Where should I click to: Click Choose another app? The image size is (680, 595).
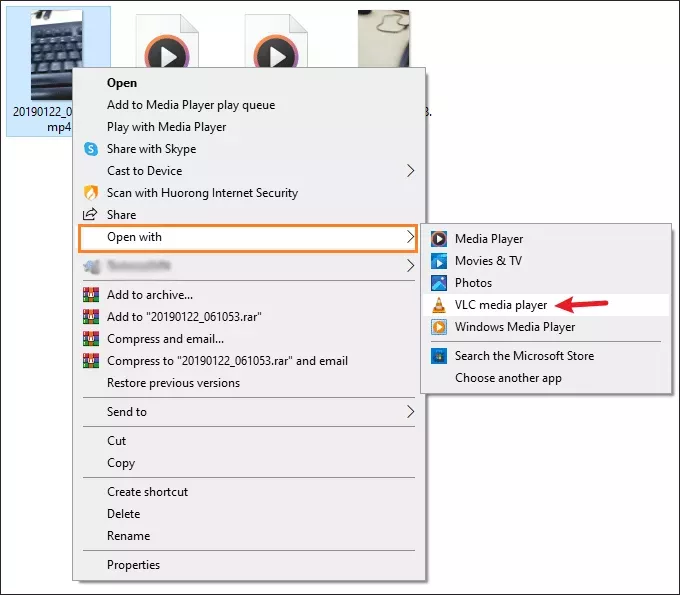(x=546, y=378)
